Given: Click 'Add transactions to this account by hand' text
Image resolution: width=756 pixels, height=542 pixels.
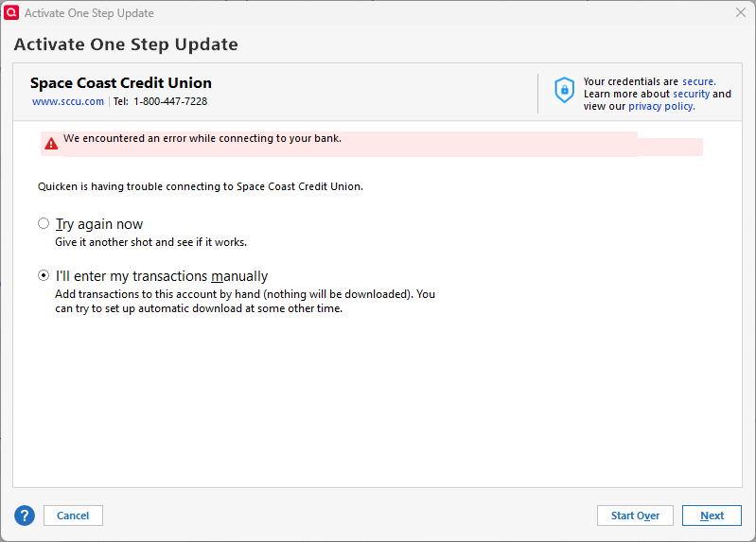Looking at the screenshot, I should [x=245, y=302].
